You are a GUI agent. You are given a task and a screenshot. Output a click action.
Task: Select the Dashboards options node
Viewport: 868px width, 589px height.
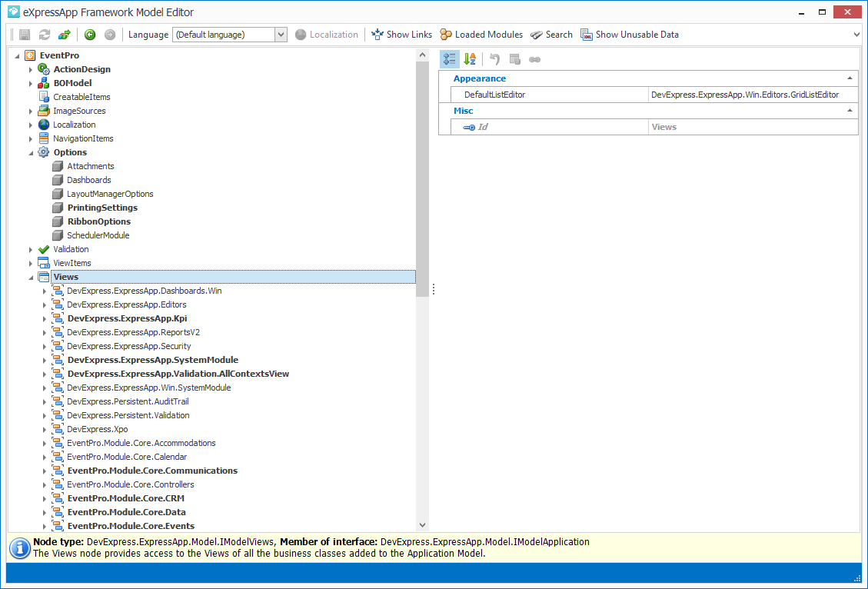coord(89,180)
